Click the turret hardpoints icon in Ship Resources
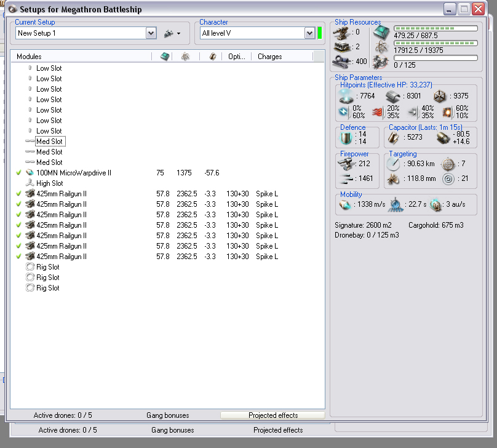Image resolution: width=497 pixels, height=448 pixels. point(340,31)
